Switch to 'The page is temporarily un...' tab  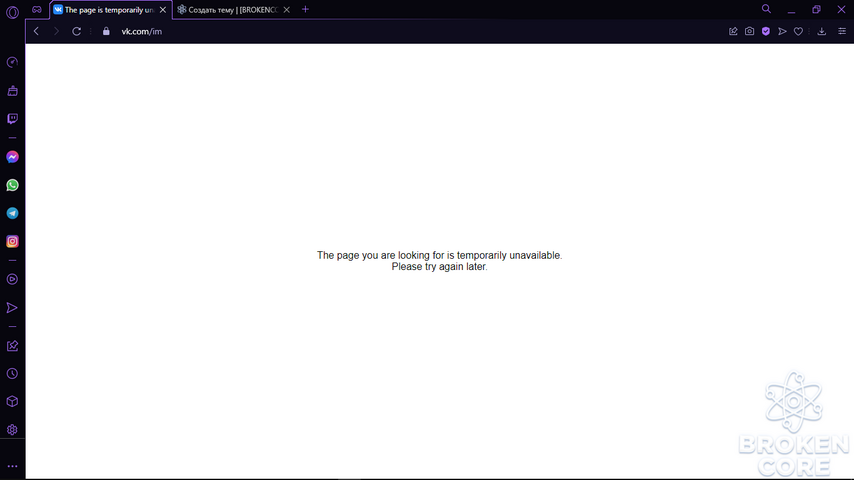pyautogui.click(x=111, y=10)
